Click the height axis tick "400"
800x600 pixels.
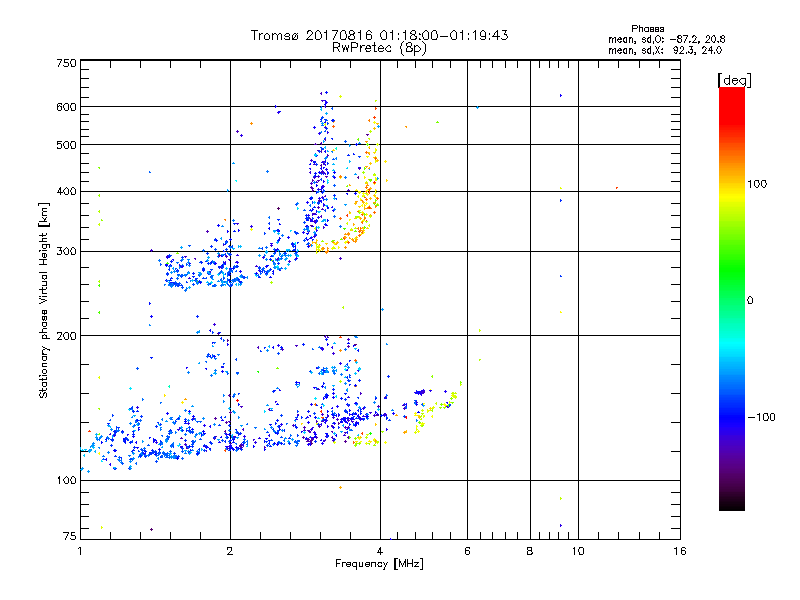click(66, 191)
